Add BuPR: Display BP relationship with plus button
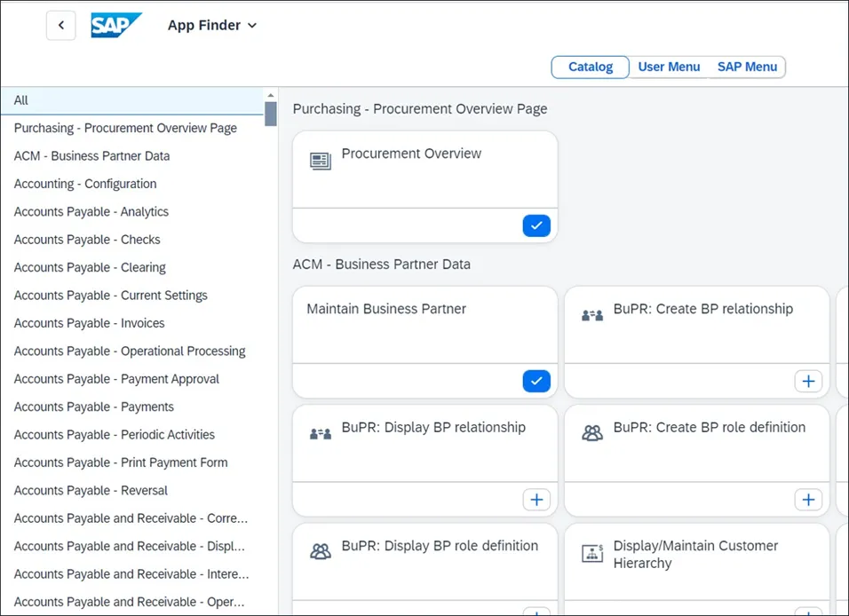849x616 pixels. pos(536,500)
